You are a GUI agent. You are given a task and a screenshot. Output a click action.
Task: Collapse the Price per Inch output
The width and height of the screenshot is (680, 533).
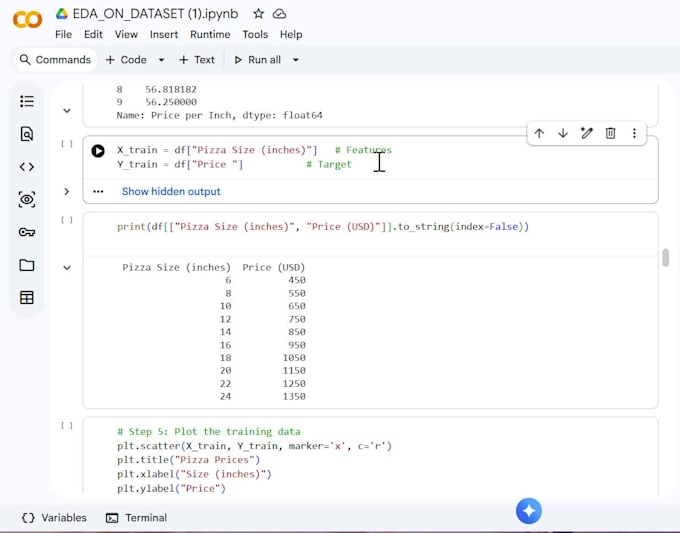(x=67, y=111)
